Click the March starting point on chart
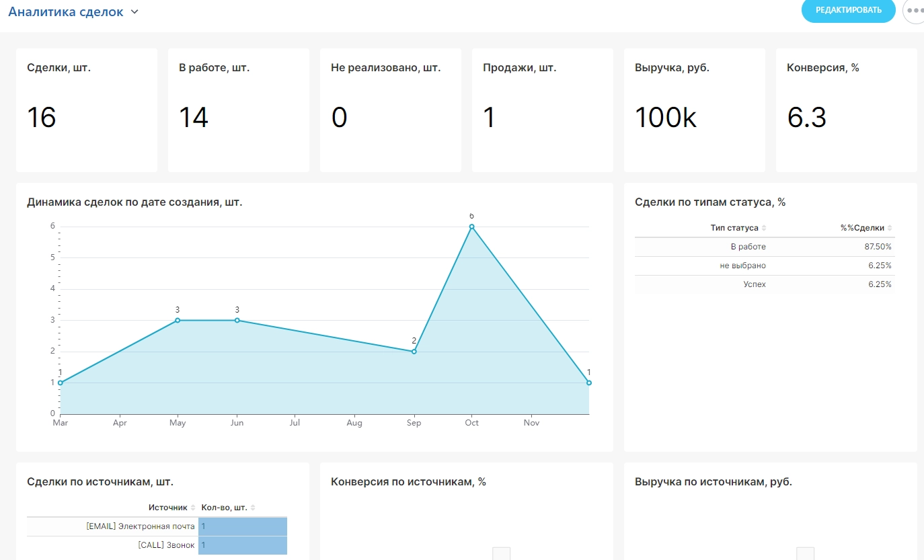The height and width of the screenshot is (560, 924). point(61,383)
